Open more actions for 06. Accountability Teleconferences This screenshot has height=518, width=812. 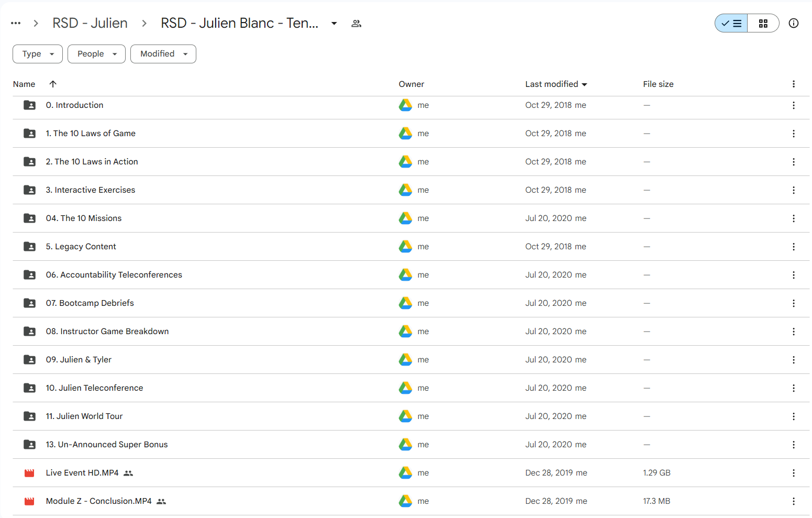pos(794,275)
